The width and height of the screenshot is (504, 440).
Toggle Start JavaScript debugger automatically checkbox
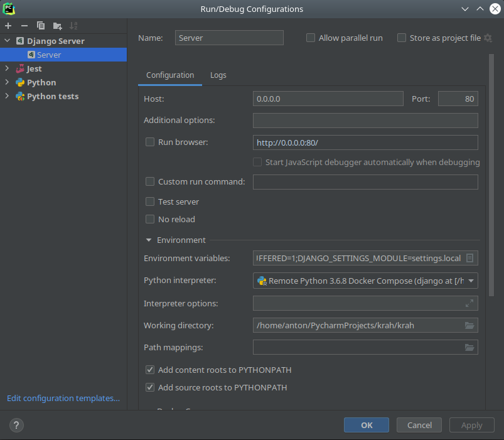tap(257, 162)
